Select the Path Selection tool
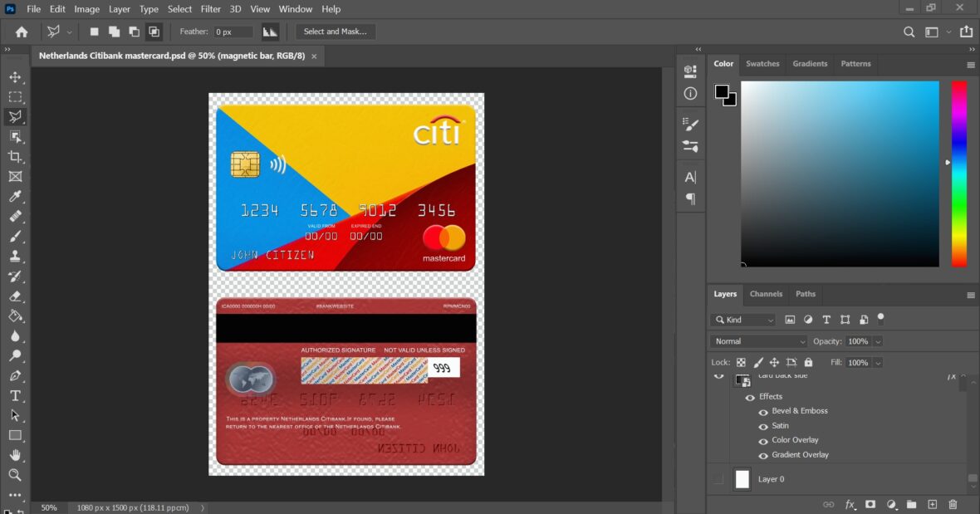980x514 pixels. (15, 415)
